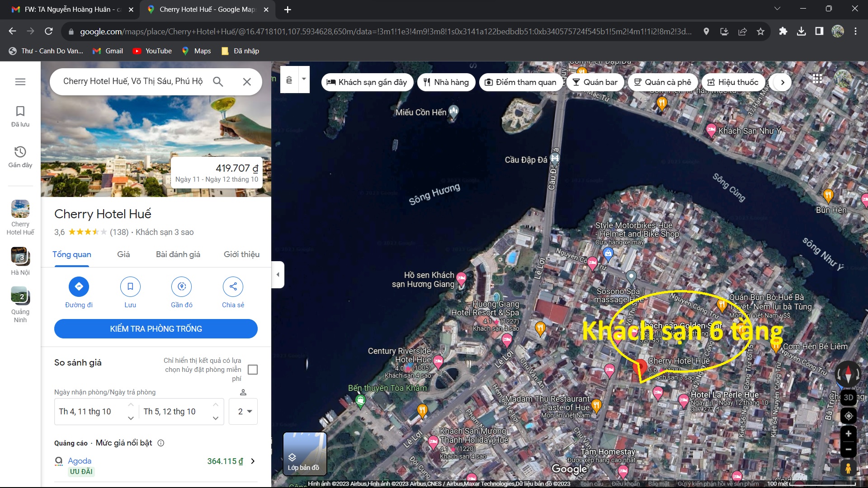Image resolution: width=868 pixels, height=488 pixels.
Task: Select the Tổng quan tab
Action: pos(72,255)
